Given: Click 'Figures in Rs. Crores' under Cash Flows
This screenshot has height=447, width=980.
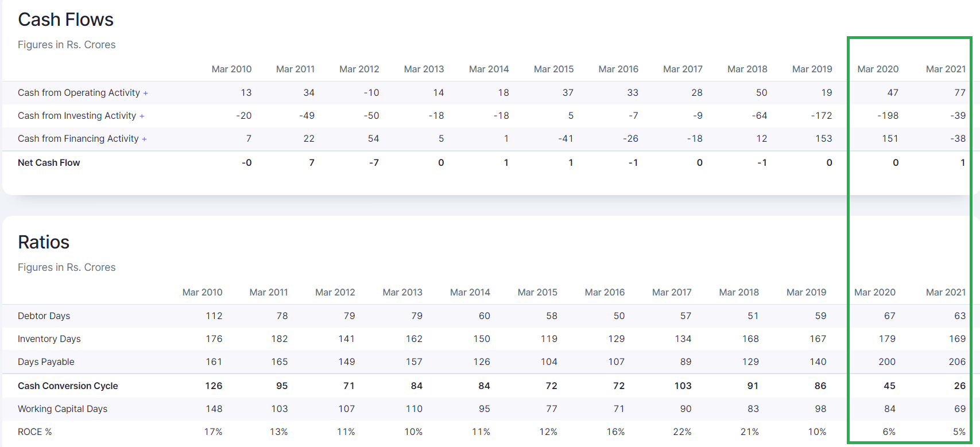Looking at the screenshot, I should (67, 45).
